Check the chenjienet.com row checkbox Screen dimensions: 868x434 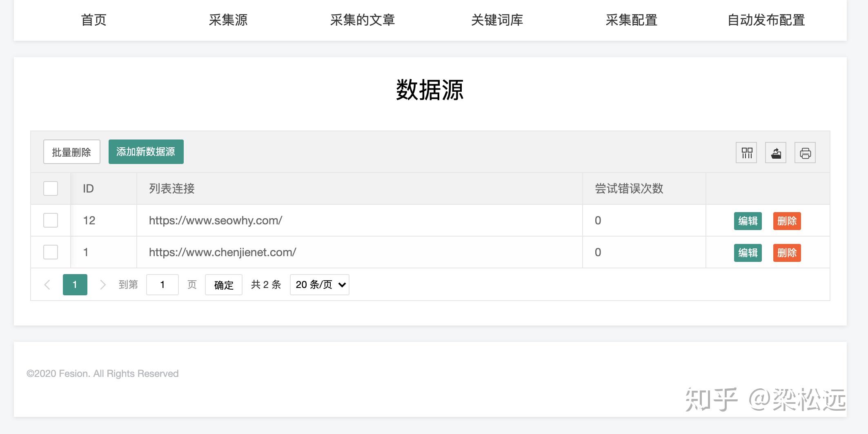(51, 252)
